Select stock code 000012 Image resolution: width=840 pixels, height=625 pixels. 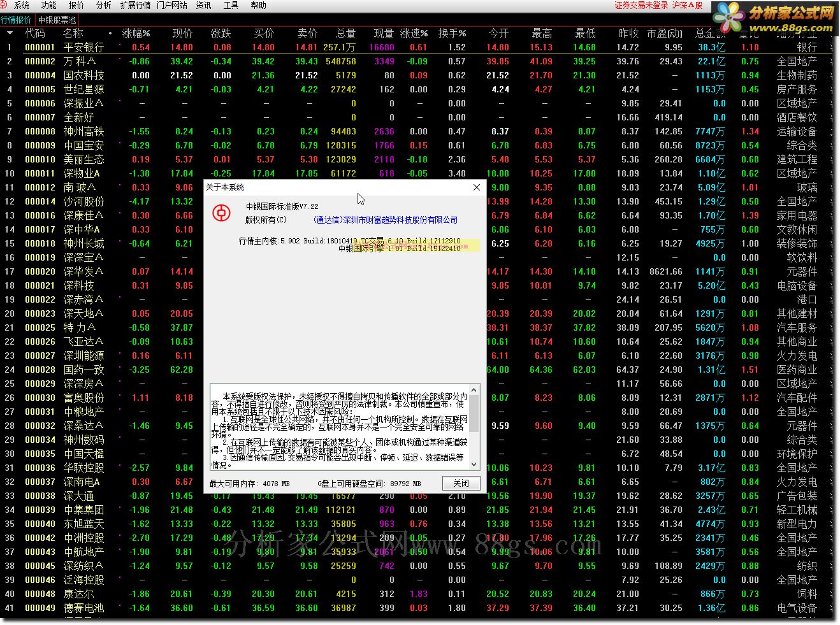click(40, 187)
